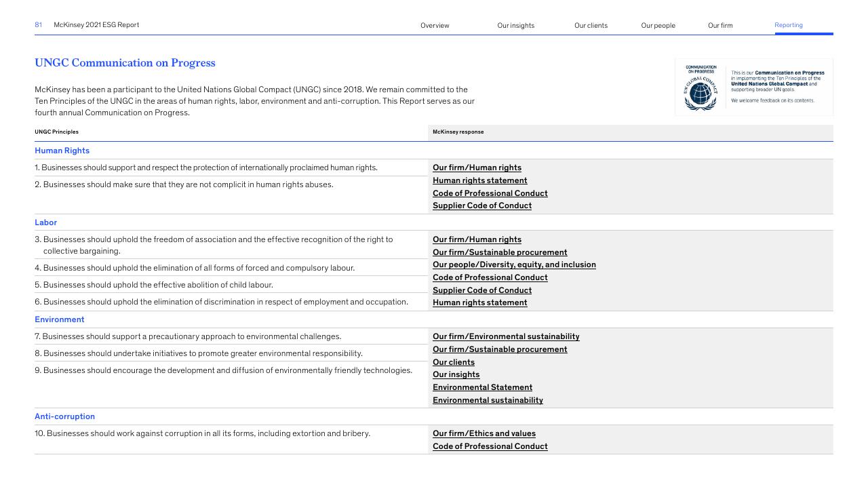The width and height of the screenshot is (868, 489).
Task: Select the Our people navigation tab
Action: 658,26
